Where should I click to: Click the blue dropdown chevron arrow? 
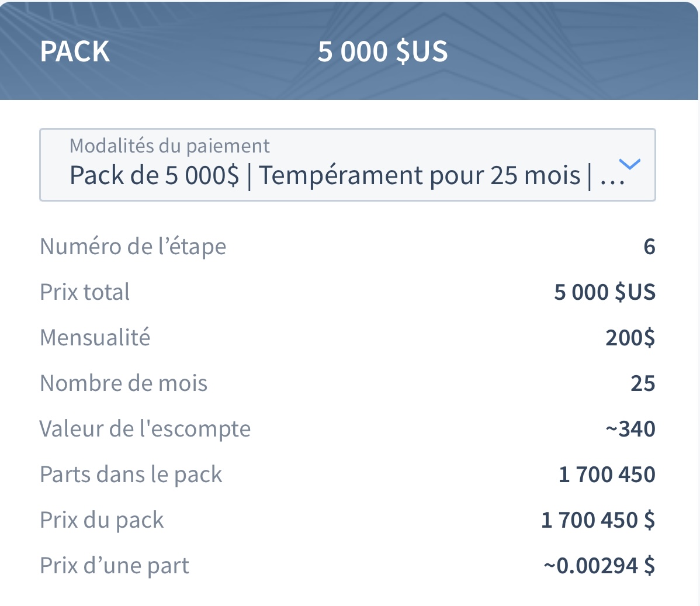click(x=630, y=164)
